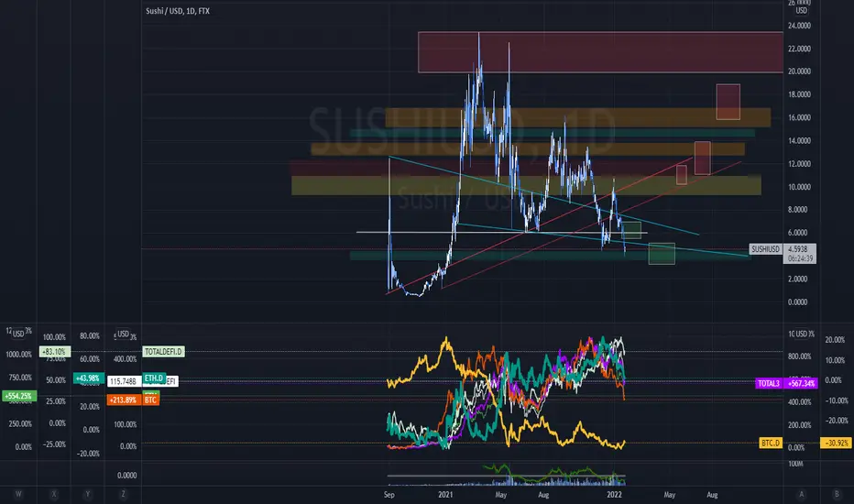Click the 2021 label on time axis
This screenshot has width=854, height=504.
(445, 495)
